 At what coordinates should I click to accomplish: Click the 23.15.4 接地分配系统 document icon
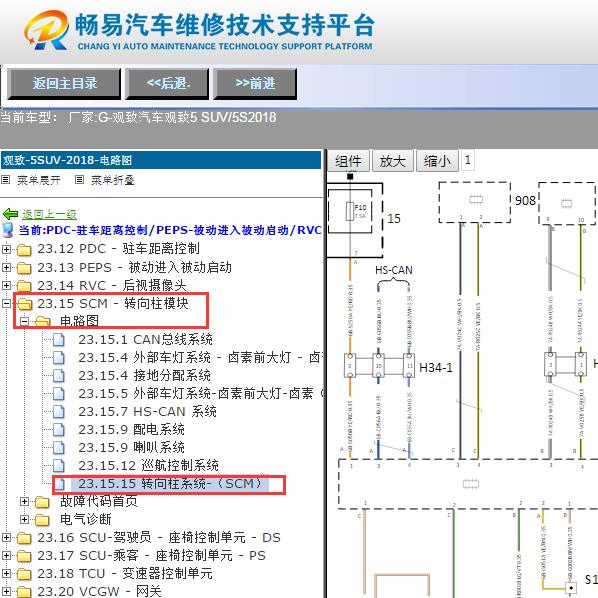59,376
